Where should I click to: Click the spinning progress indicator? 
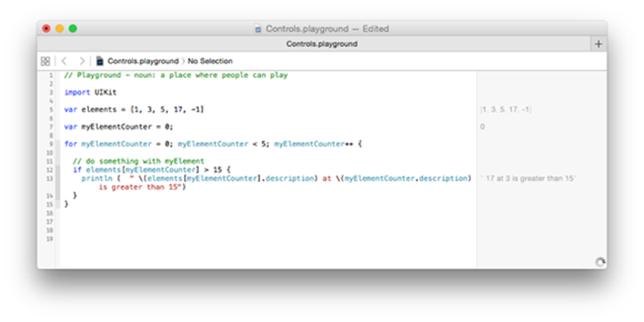[600, 262]
